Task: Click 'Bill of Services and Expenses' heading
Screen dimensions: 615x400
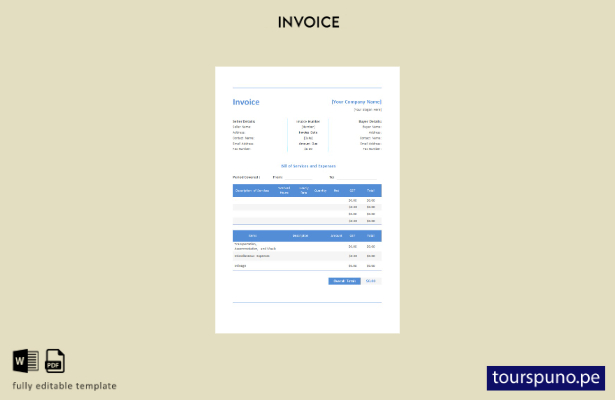Action: click(x=308, y=166)
